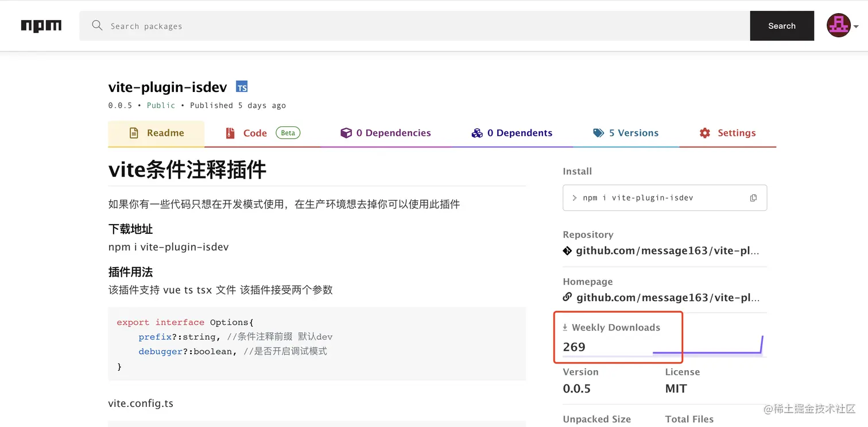The image size is (868, 427).
Task: Open the user avatar menu
Action: point(839,26)
